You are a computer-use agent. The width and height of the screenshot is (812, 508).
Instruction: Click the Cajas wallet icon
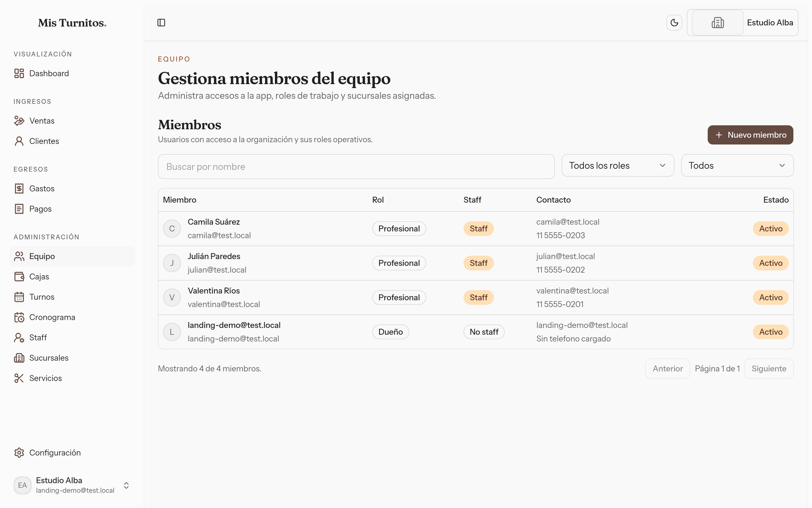[19, 277]
